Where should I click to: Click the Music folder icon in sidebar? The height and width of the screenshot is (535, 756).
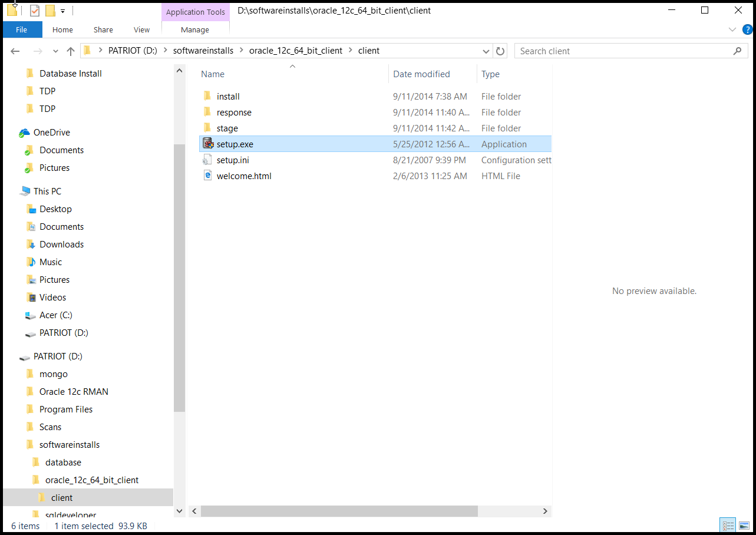click(x=31, y=262)
